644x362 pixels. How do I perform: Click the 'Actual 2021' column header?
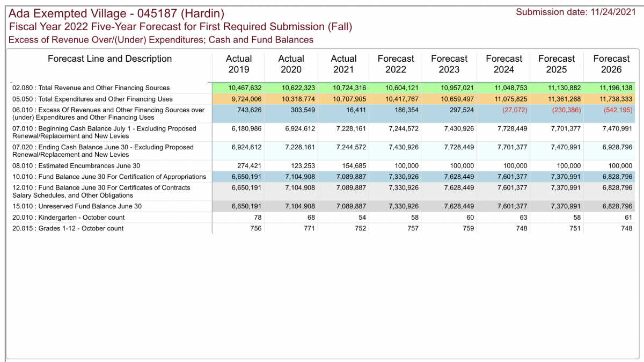tap(344, 64)
